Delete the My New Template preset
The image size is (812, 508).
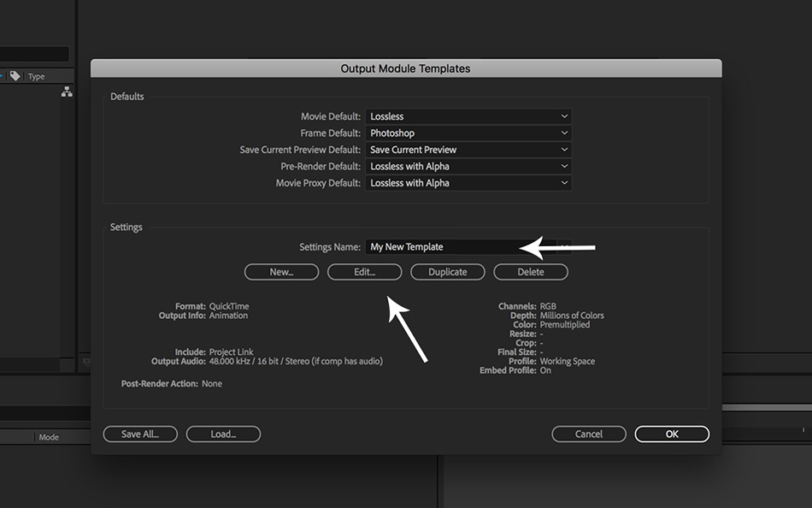[531, 272]
